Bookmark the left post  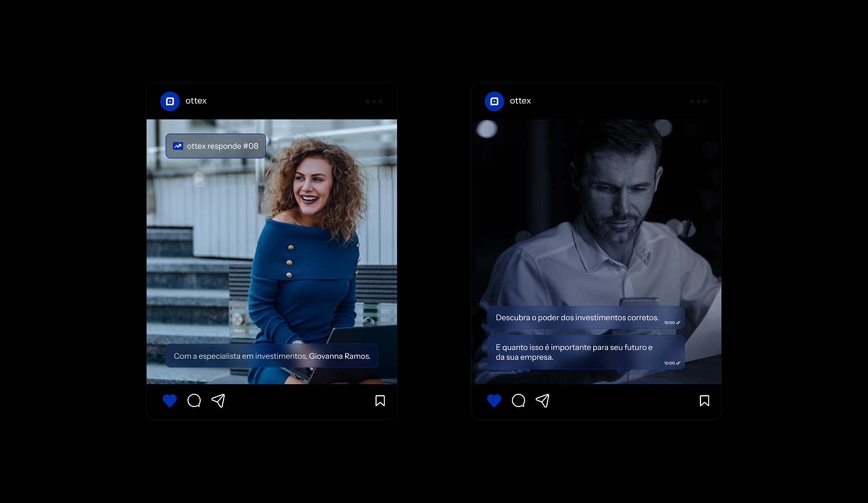380,401
